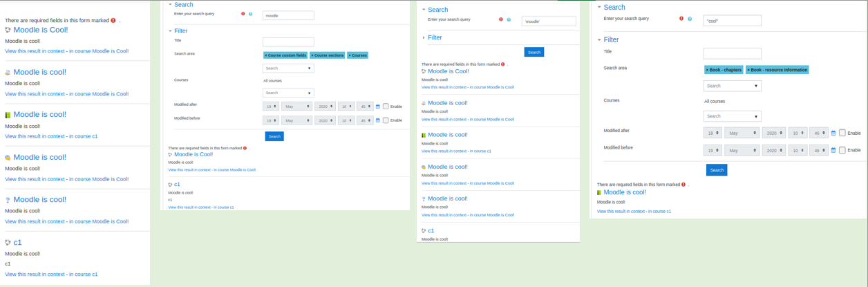Viewport: 868px width, 287px height.
Task: Click the search query field containing unquoted moodle
Action: coord(288,15)
